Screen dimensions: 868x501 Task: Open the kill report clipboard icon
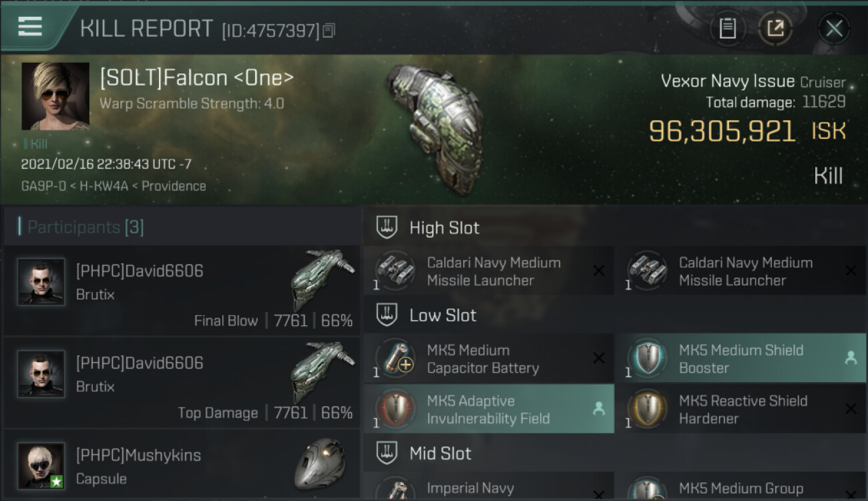pos(727,29)
